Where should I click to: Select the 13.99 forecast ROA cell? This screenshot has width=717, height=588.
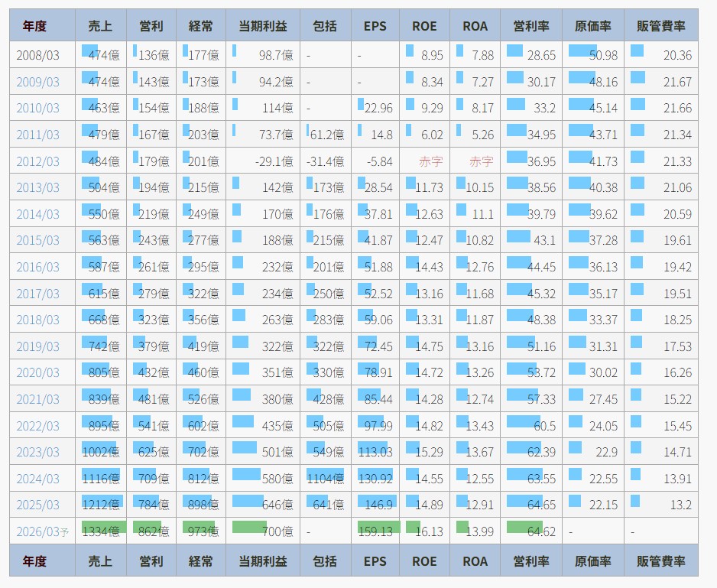coord(475,531)
